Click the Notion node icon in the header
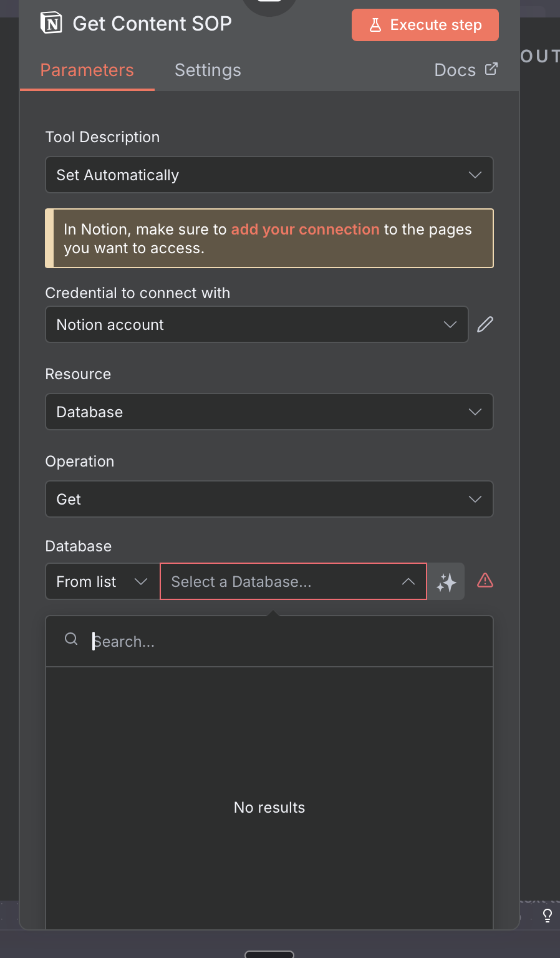Viewport: 560px width, 958px height. [51, 24]
